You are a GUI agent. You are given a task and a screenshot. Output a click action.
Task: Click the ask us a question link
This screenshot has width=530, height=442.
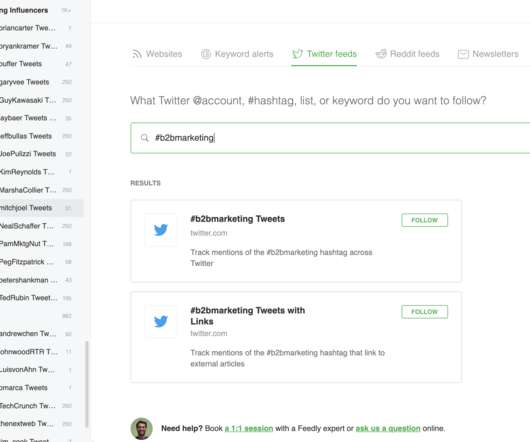pos(388,428)
